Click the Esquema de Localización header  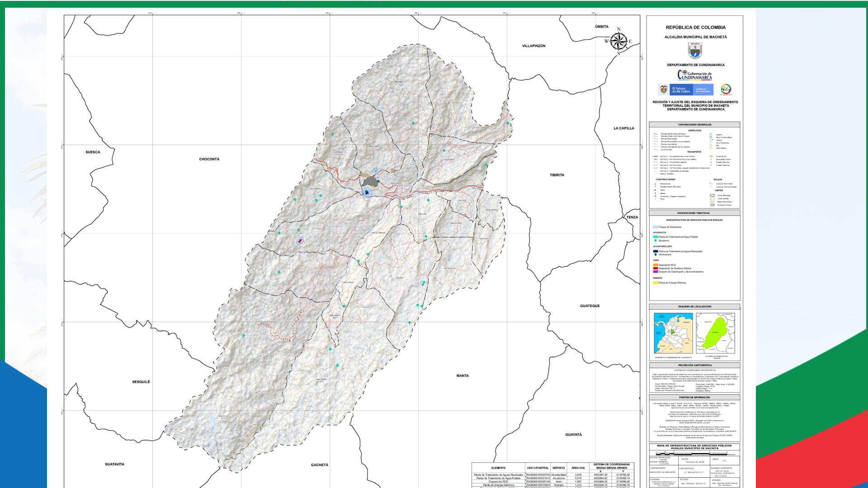click(x=694, y=306)
